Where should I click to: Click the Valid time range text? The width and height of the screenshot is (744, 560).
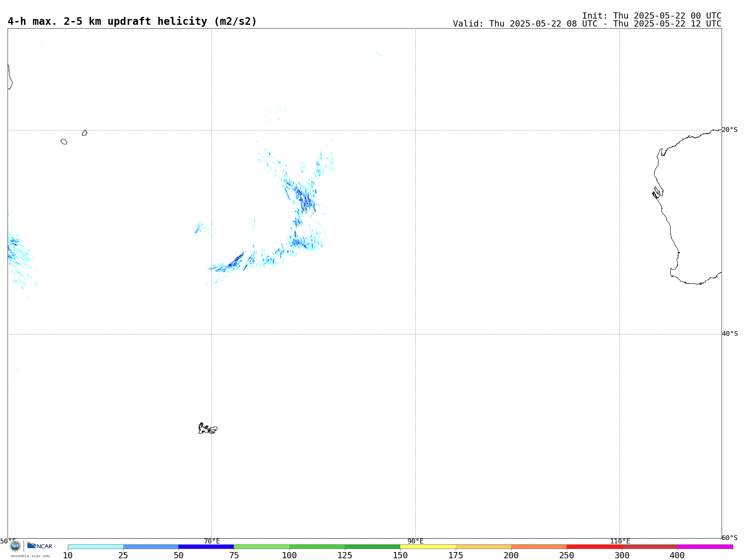[x=587, y=24]
